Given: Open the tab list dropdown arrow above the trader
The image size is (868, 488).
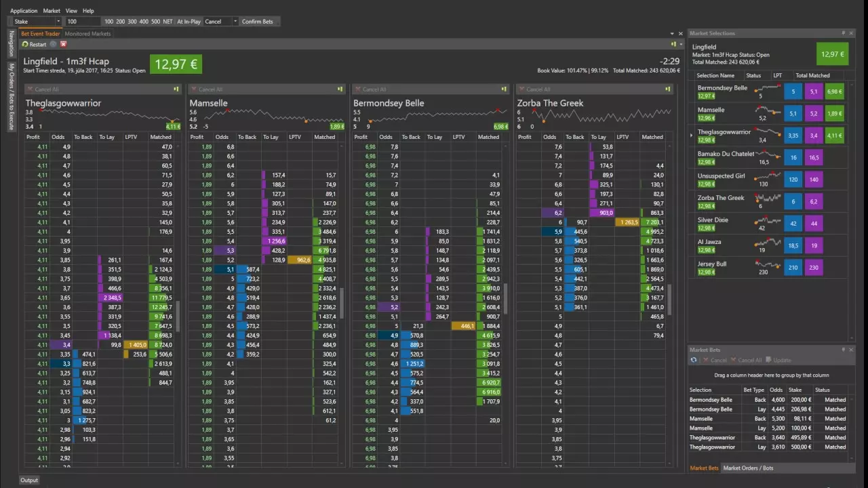Looking at the screenshot, I should [672, 33].
